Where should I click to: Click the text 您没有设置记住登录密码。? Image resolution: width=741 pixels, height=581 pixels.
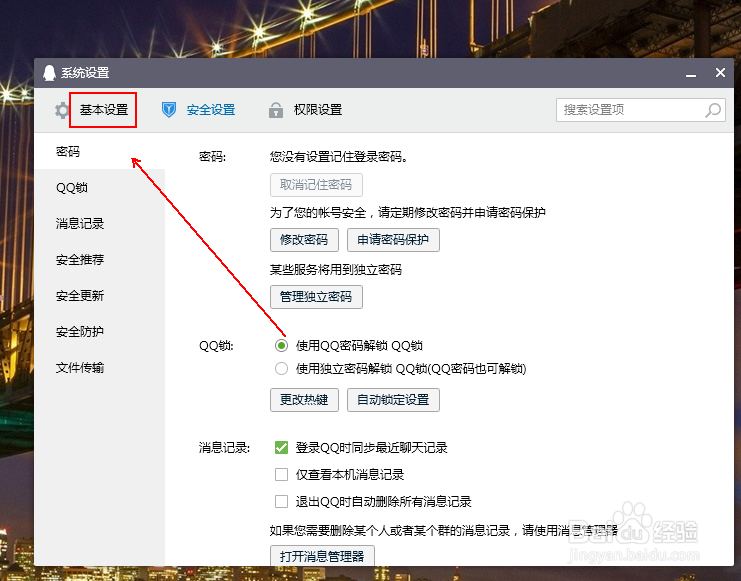click(x=339, y=156)
